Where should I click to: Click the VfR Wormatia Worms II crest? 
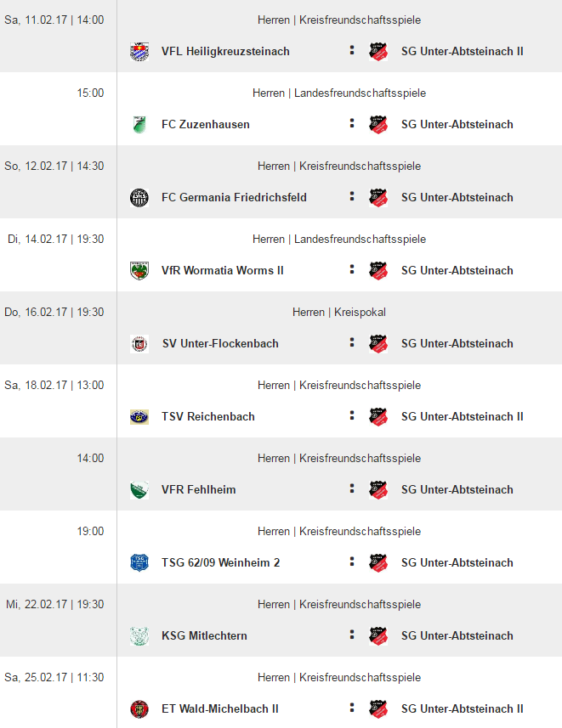(139, 271)
